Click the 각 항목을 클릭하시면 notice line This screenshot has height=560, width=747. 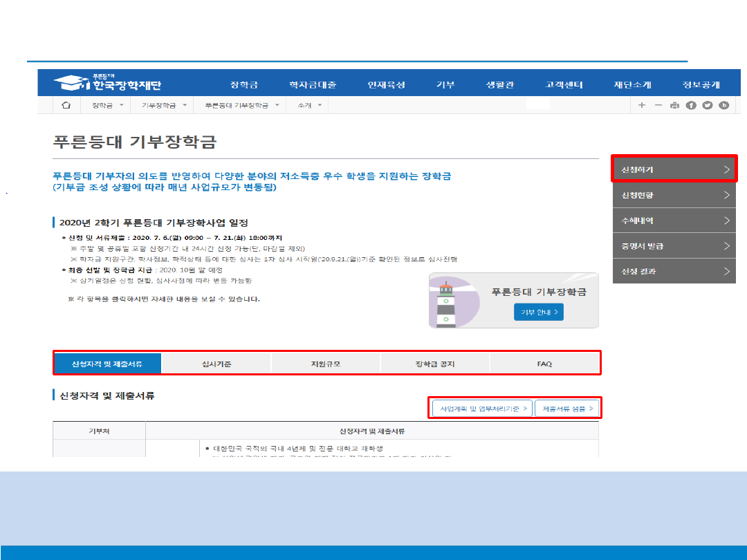coord(165,299)
